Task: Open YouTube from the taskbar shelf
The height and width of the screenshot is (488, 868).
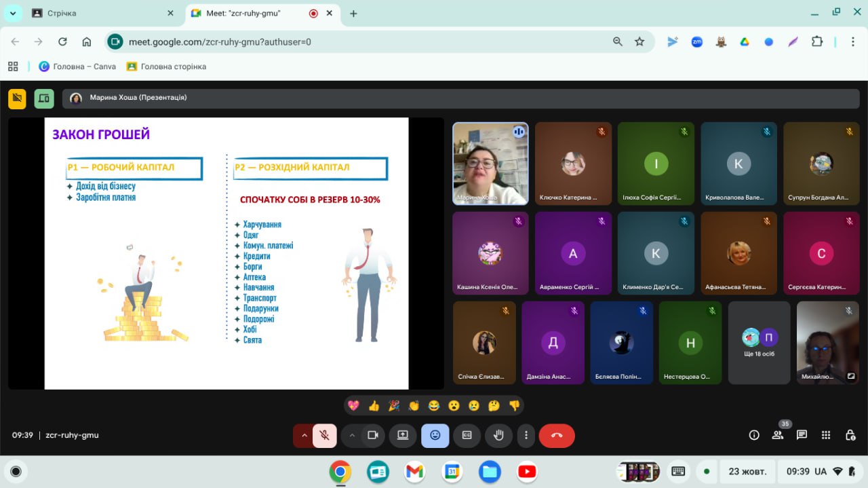Action: click(526, 472)
